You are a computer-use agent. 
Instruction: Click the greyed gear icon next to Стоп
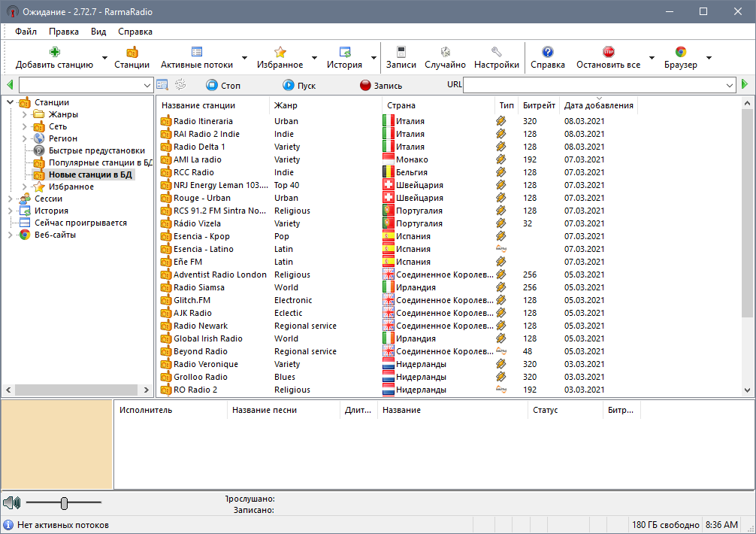coord(180,85)
